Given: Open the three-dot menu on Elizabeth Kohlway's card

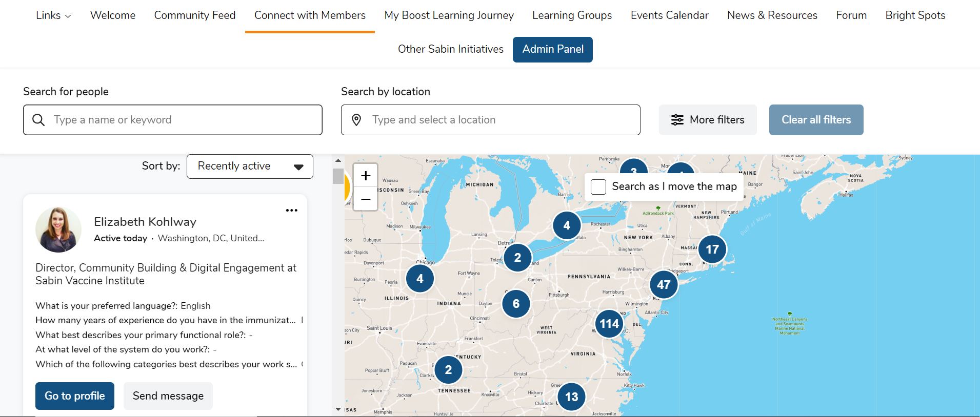Looking at the screenshot, I should click(x=291, y=211).
